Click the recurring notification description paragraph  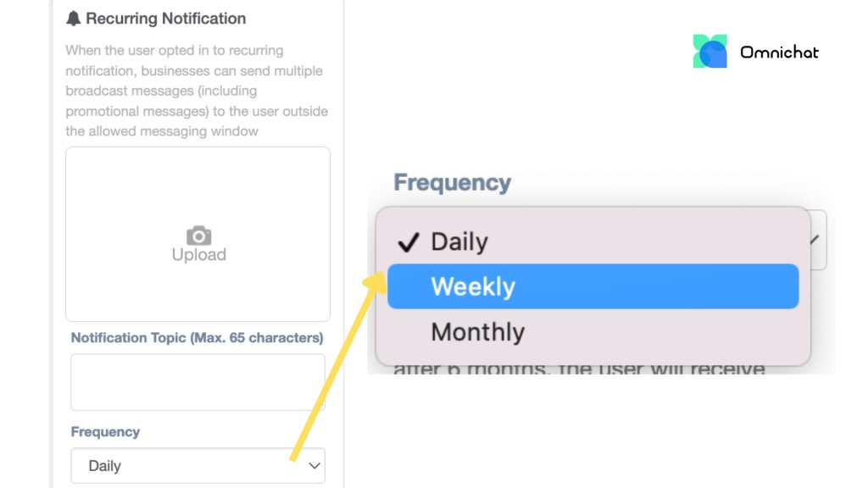click(197, 91)
